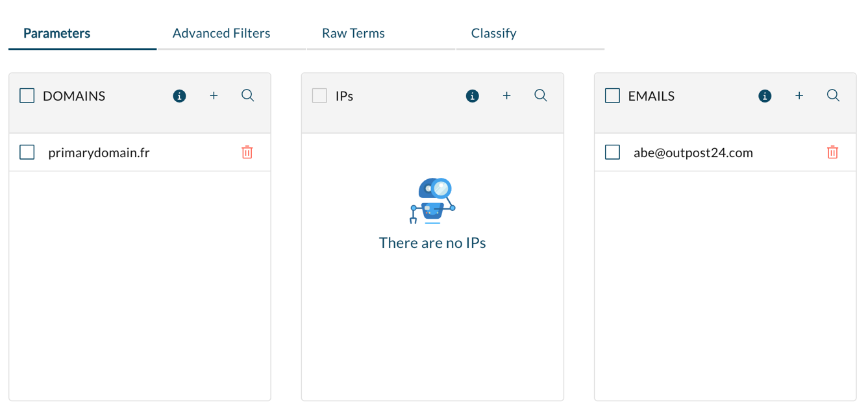The height and width of the screenshot is (407, 868).
Task: Tick the primarydomain.fr checkbox
Action: pos(27,153)
